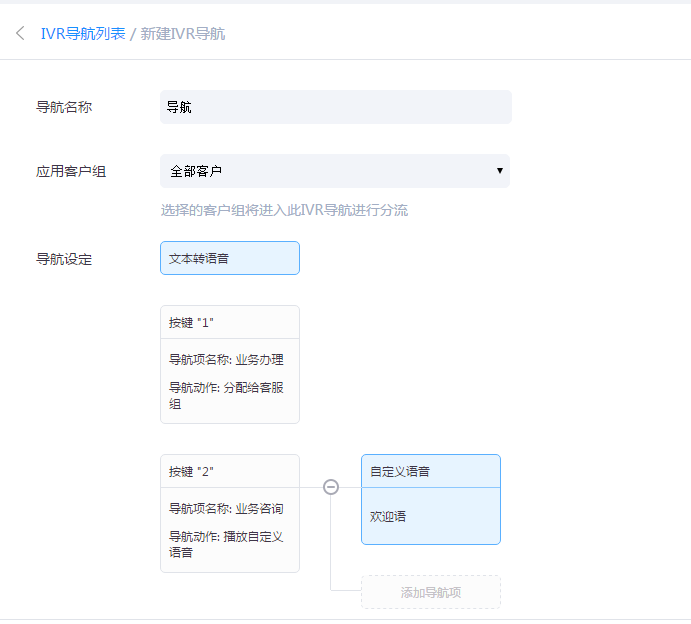The image size is (691, 624).
Task: Click the hint text below 应用客户组
Action: click(x=284, y=210)
